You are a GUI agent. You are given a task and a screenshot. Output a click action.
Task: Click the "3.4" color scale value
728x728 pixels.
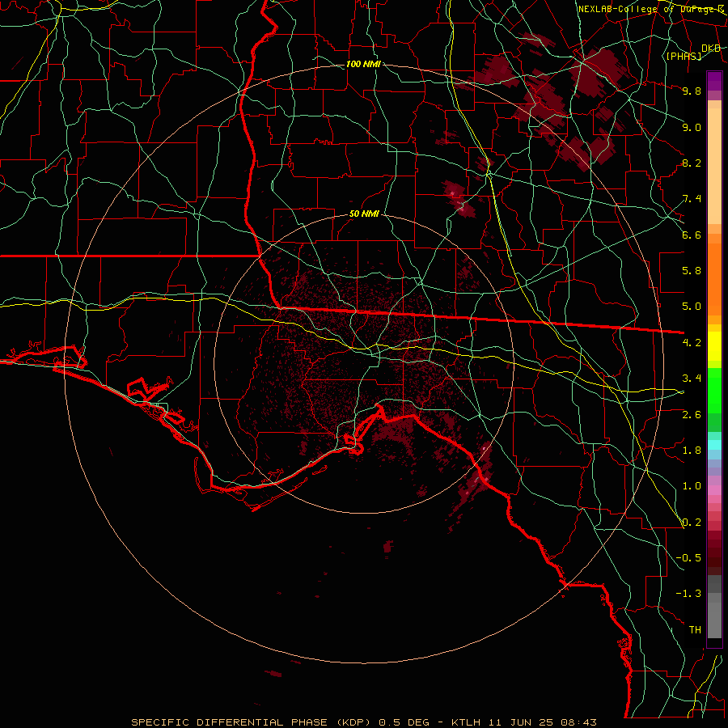[692, 379]
